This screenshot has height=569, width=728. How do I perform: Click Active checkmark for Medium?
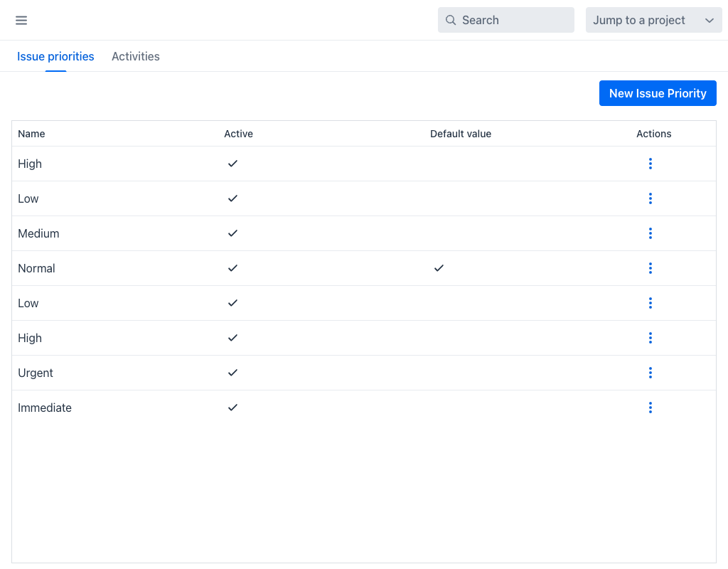coord(232,233)
